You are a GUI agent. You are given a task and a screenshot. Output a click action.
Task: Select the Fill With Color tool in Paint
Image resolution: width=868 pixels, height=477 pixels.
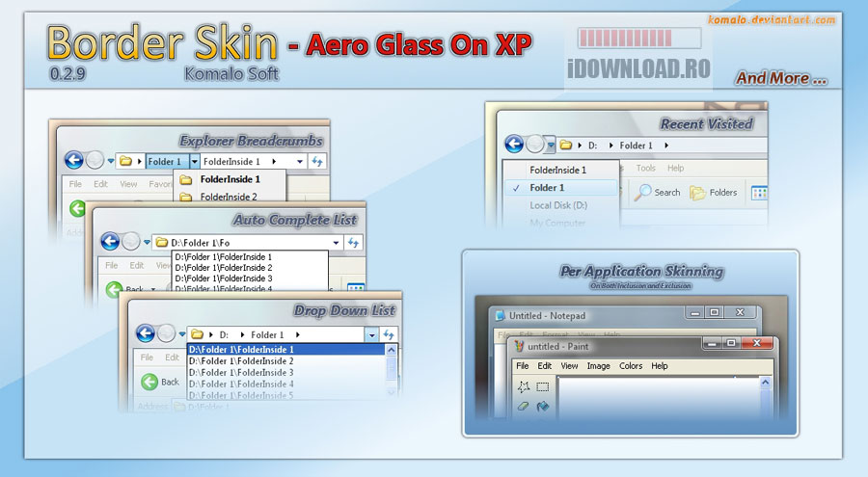point(543,406)
